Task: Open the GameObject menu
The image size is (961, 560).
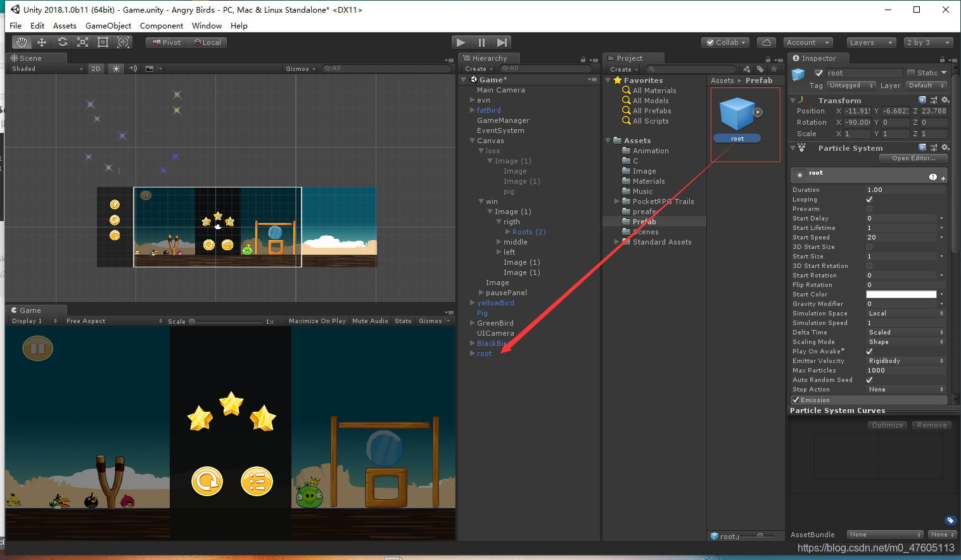Action: (x=108, y=26)
